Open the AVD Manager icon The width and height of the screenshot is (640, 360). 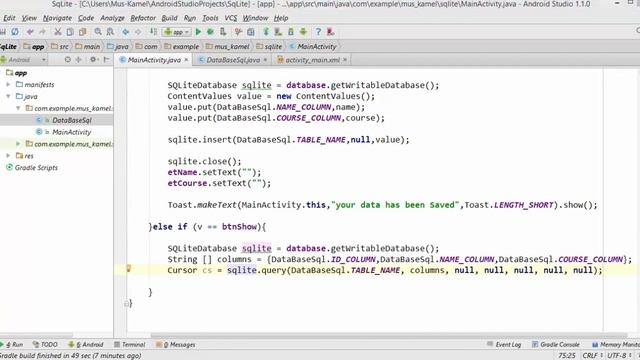click(278, 32)
